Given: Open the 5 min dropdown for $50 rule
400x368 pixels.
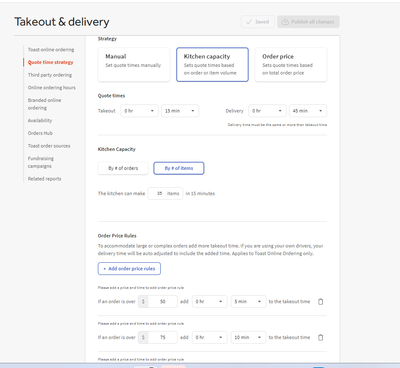Looking at the screenshot, I should pyautogui.click(x=248, y=301).
